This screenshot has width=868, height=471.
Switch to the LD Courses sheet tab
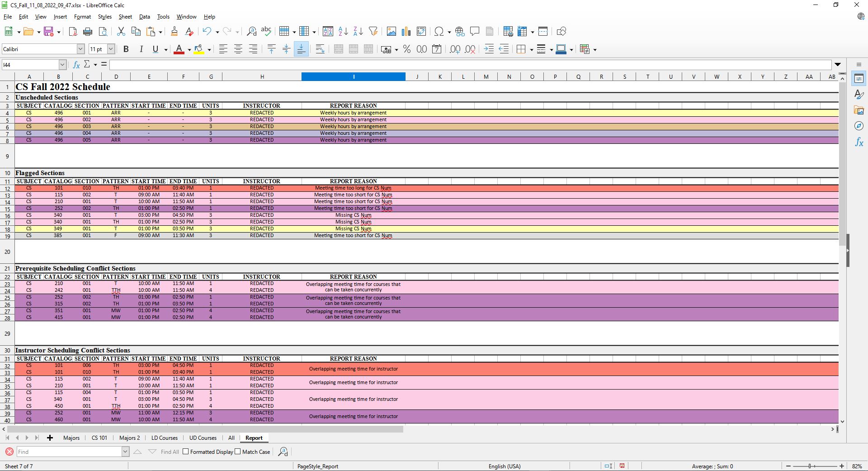click(x=164, y=438)
